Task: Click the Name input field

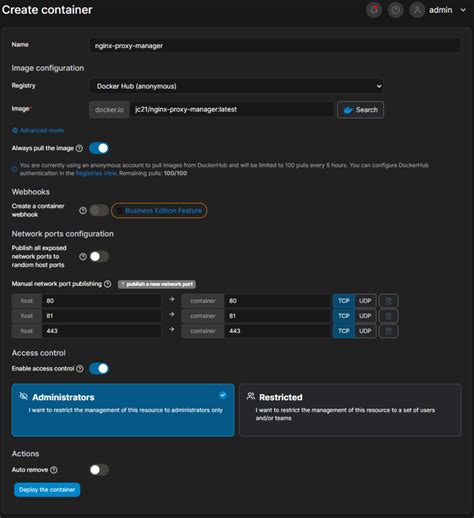Action: coord(275,45)
